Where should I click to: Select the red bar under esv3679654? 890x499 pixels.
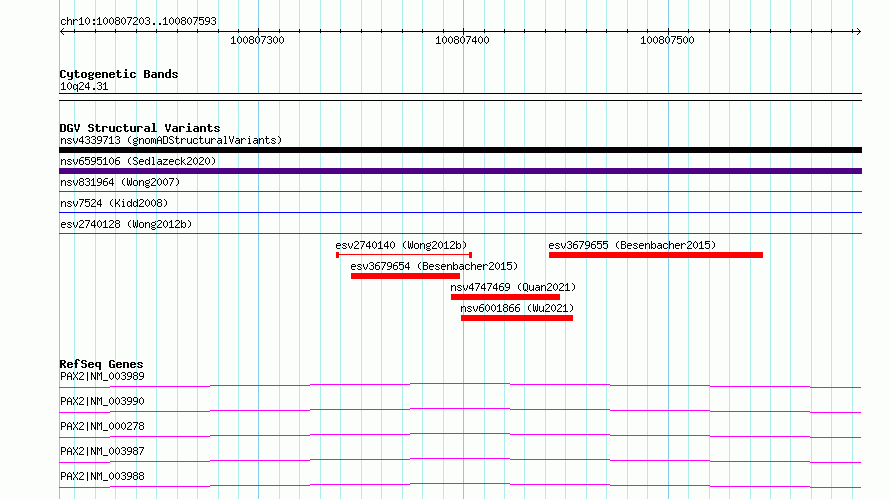405,276
